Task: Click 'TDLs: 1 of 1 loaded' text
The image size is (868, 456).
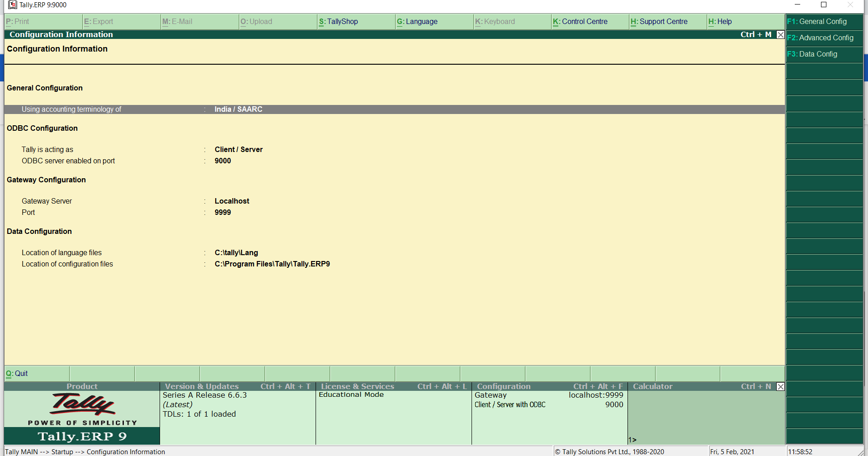Action: (x=199, y=414)
